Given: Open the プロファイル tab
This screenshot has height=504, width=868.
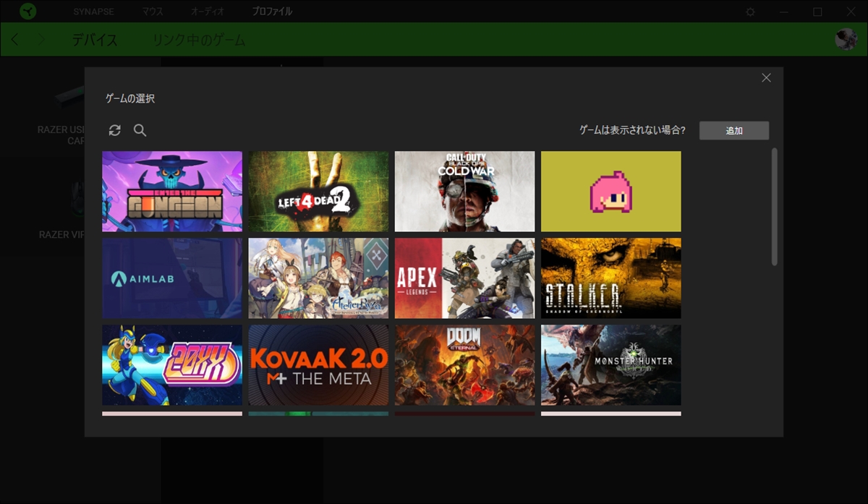Looking at the screenshot, I should [272, 12].
